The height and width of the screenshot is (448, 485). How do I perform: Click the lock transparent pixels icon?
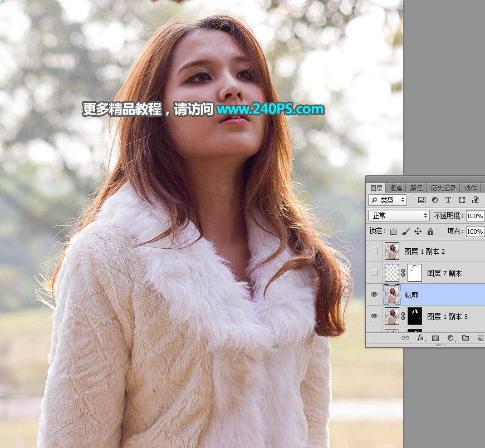[393, 232]
